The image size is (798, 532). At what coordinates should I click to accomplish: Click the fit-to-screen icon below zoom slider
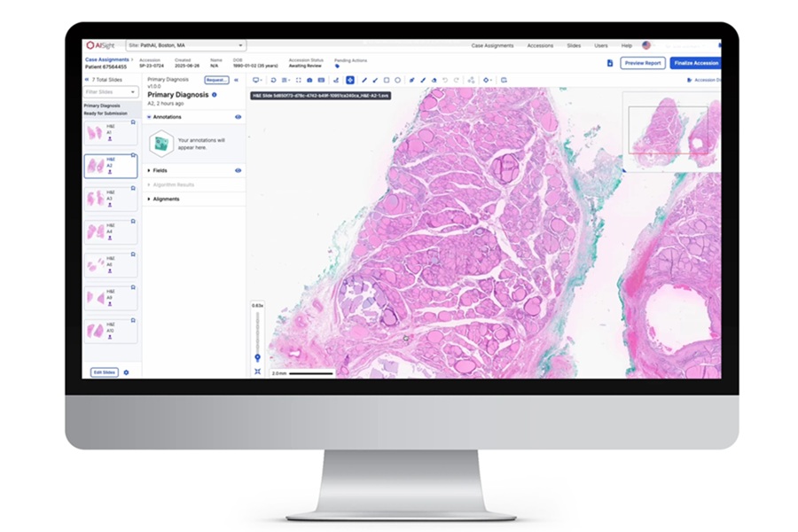257,372
